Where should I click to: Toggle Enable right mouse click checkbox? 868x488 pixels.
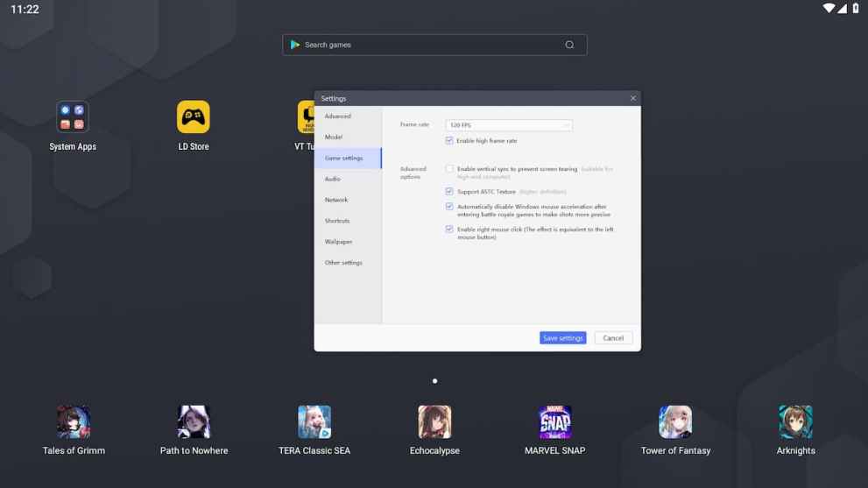click(x=449, y=230)
